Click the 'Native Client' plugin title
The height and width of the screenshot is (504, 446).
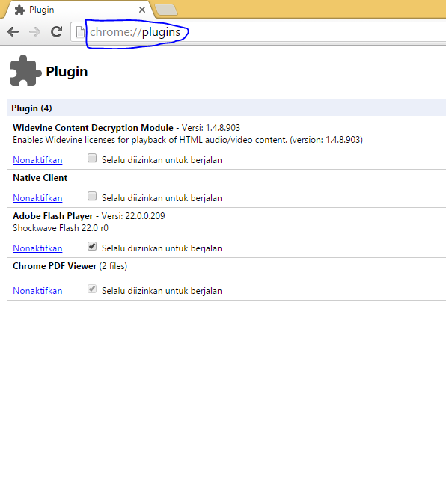point(40,178)
